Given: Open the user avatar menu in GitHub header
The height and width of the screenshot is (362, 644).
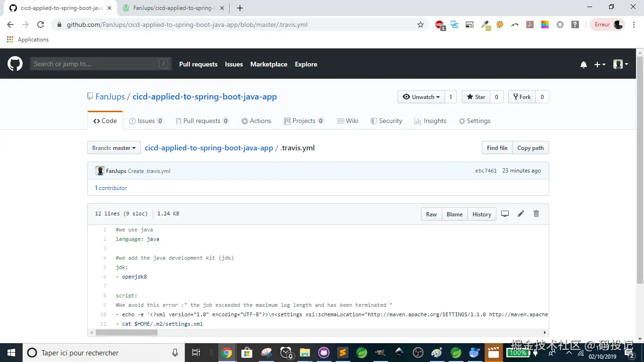Looking at the screenshot, I should coord(620,65).
